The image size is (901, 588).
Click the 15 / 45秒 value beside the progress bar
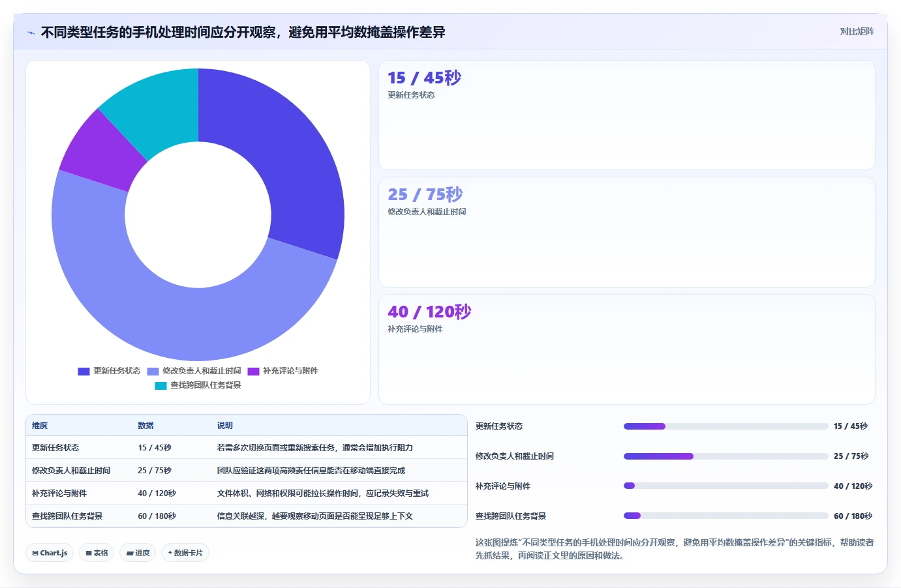pos(851,426)
